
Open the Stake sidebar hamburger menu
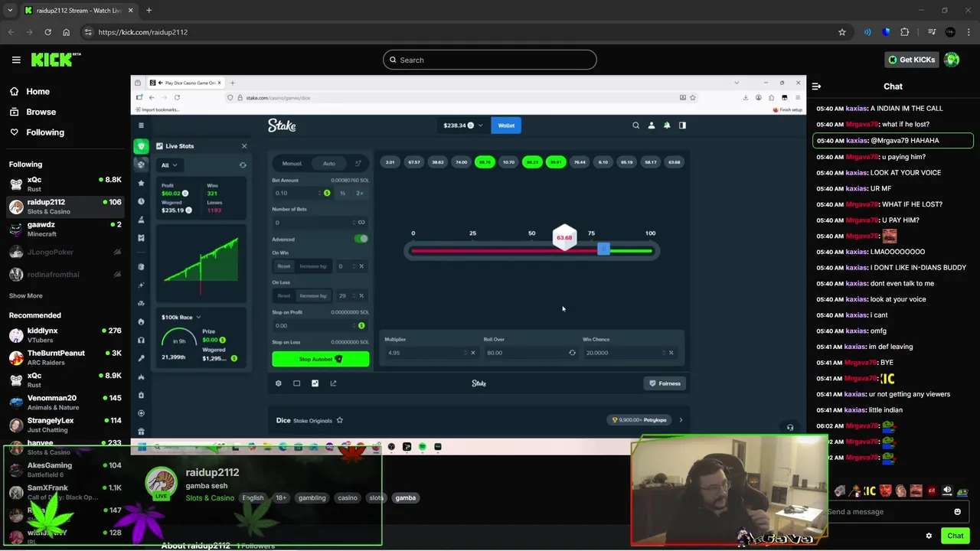141,126
